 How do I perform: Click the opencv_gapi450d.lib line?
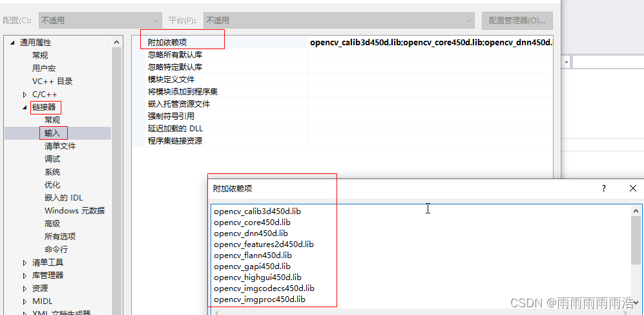pyautogui.click(x=252, y=266)
